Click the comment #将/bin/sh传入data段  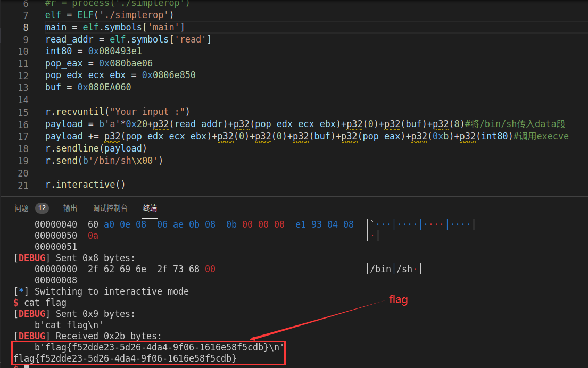515,124
